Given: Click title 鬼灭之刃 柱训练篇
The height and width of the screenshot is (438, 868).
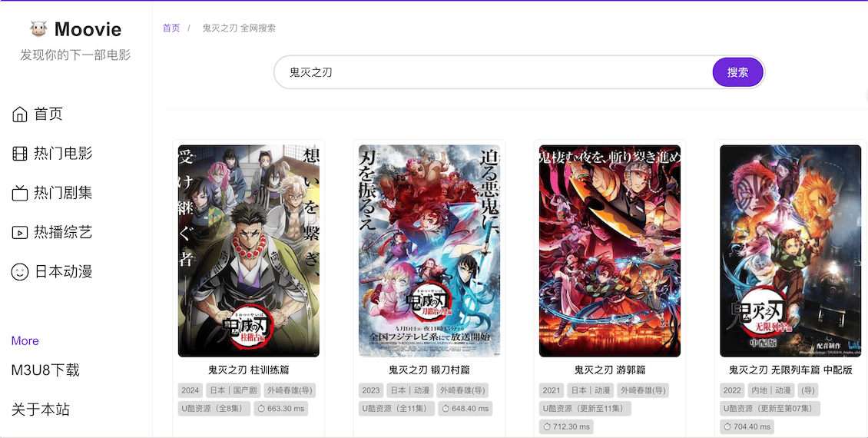Looking at the screenshot, I should [x=249, y=370].
